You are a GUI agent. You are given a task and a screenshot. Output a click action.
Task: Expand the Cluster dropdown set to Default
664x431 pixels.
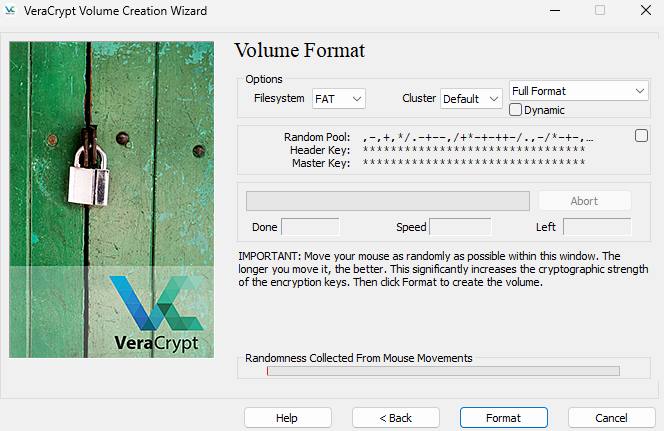coord(471,99)
